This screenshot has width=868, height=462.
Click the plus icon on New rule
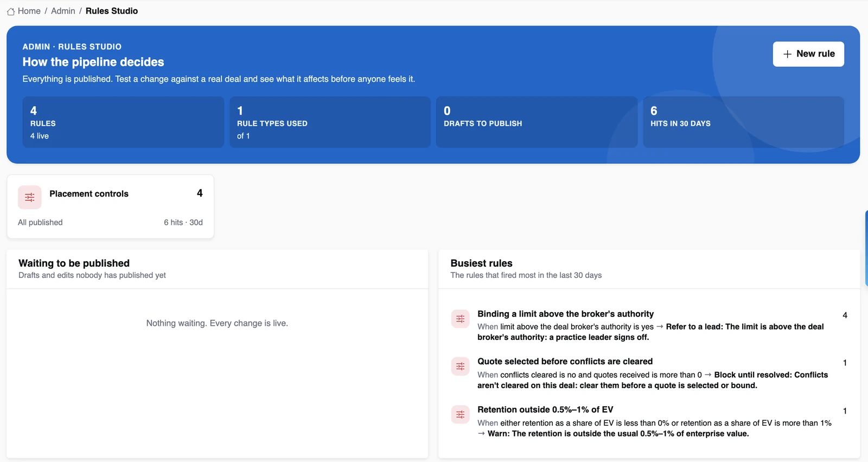[x=787, y=54]
